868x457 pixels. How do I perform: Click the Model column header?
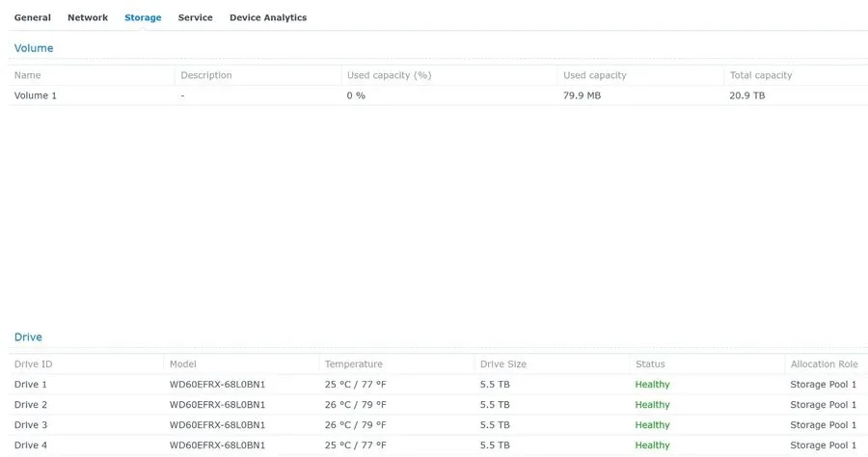pyautogui.click(x=182, y=364)
